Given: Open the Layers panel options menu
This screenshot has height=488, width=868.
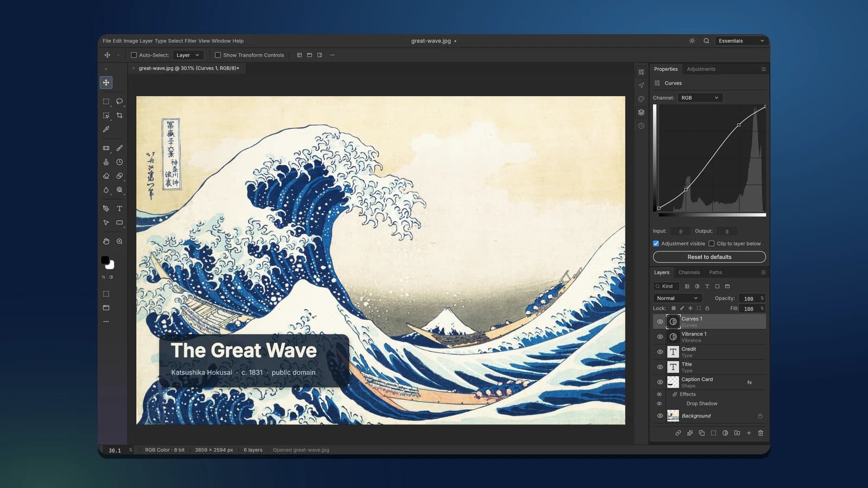Looking at the screenshot, I should (763, 272).
